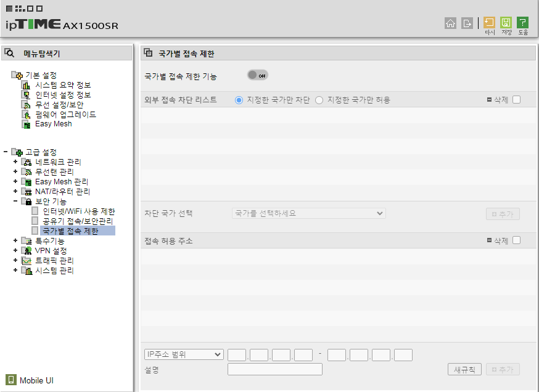Click 인터넷 설정 정보 monitor icon
Image resolution: width=539 pixels, height=392 pixels.
click(26, 95)
